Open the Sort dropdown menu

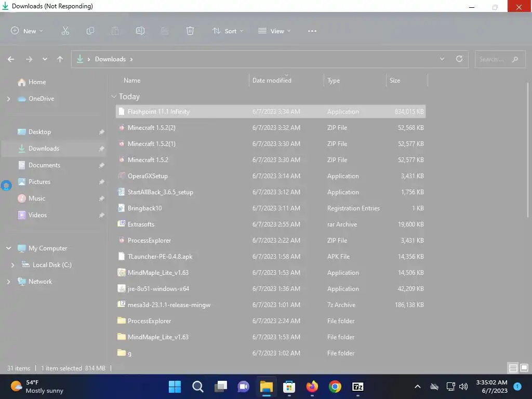click(x=228, y=31)
